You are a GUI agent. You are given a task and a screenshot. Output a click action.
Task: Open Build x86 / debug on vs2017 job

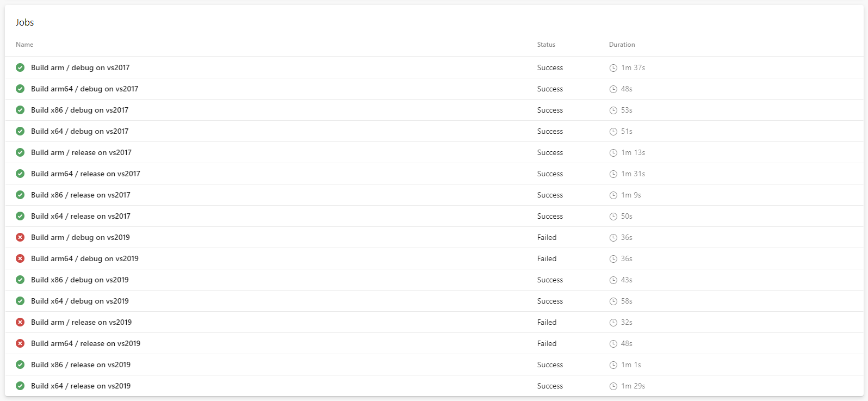[434, 110]
